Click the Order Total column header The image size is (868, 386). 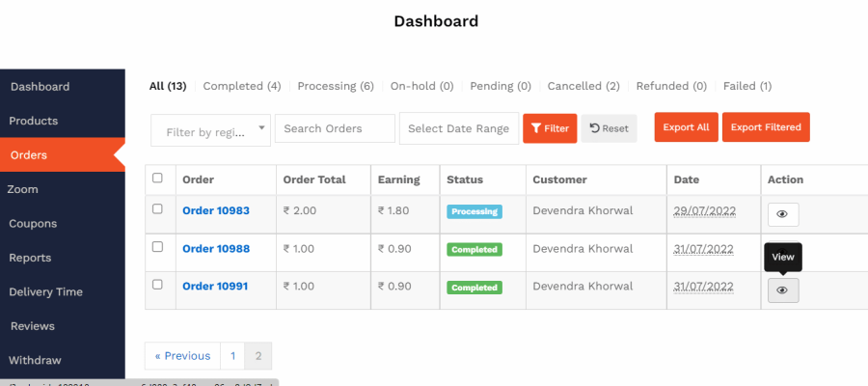[313, 179]
